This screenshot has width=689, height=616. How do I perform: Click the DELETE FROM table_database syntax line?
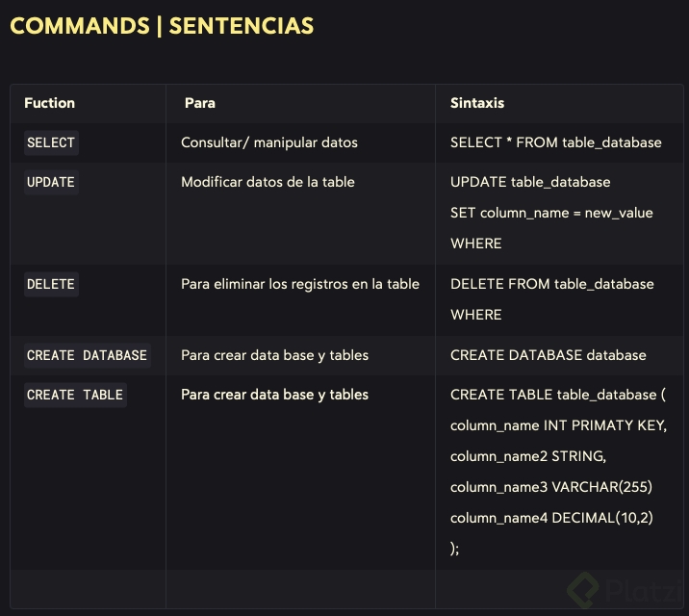click(552, 284)
